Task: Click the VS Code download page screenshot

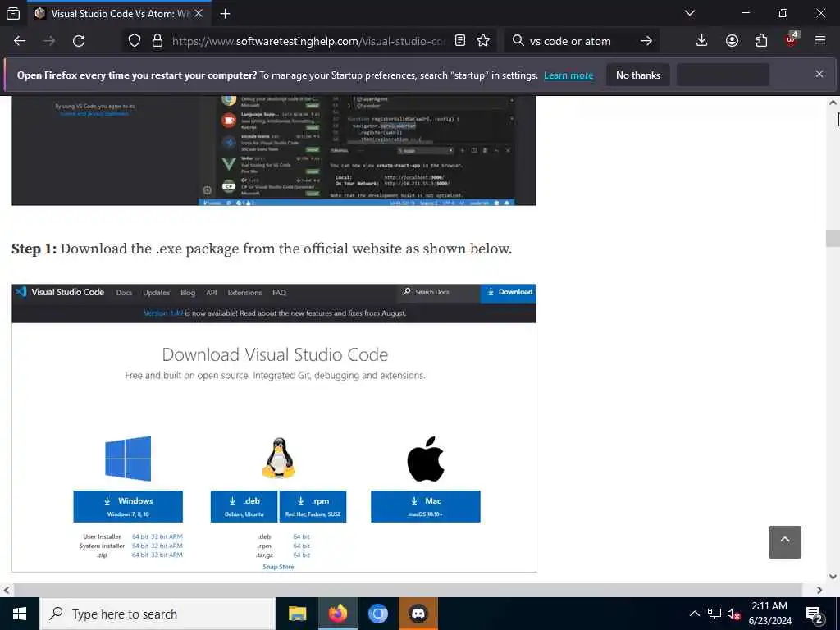Action: tap(274, 428)
